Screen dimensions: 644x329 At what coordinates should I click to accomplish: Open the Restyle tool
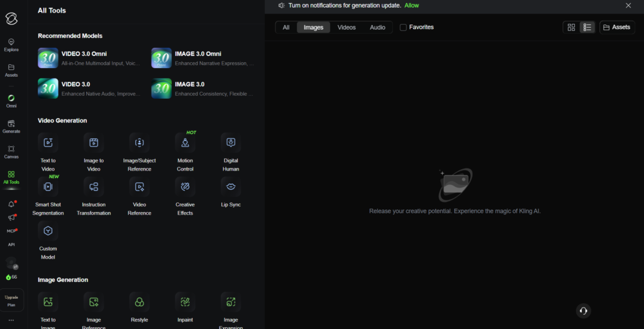click(x=140, y=308)
